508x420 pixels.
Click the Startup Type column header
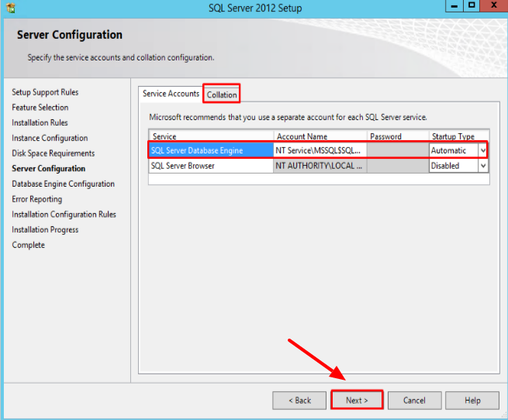pyautogui.click(x=459, y=136)
